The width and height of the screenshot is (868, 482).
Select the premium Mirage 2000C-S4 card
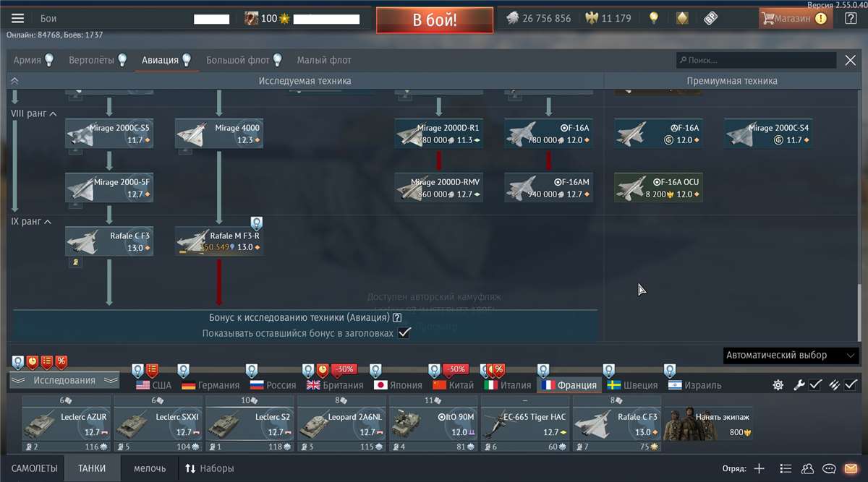point(769,134)
